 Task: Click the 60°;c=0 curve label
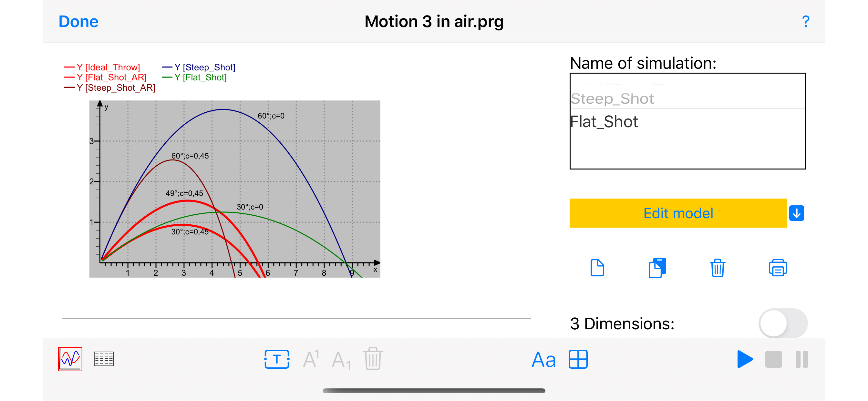click(271, 116)
